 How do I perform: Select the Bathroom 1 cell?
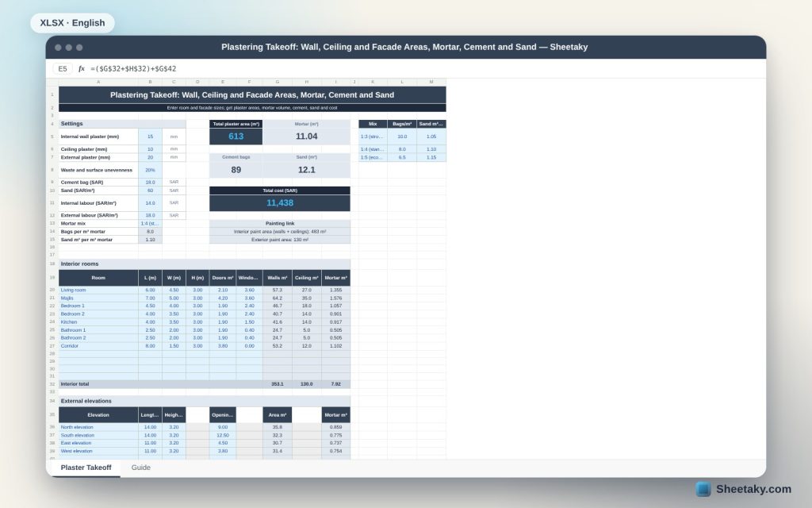(x=98, y=329)
